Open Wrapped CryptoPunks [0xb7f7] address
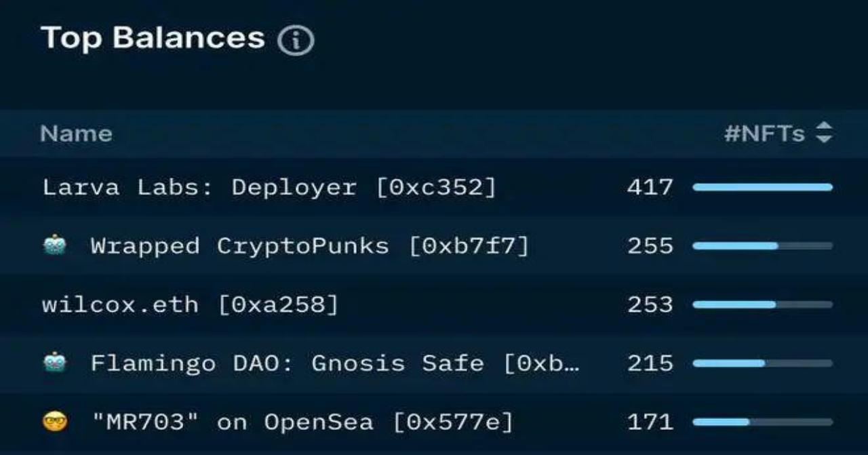The image size is (868, 455). point(309,246)
